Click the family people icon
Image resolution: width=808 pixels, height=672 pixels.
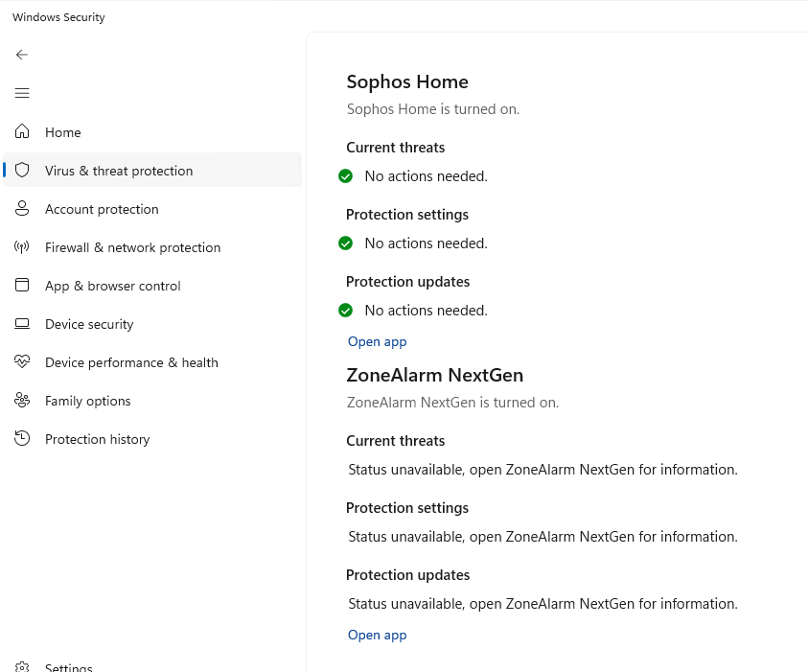22,400
